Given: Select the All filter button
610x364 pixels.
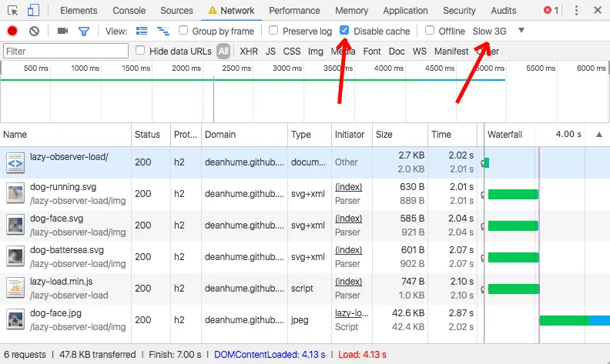Looking at the screenshot, I should pyautogui.click(x=223, y=52).
